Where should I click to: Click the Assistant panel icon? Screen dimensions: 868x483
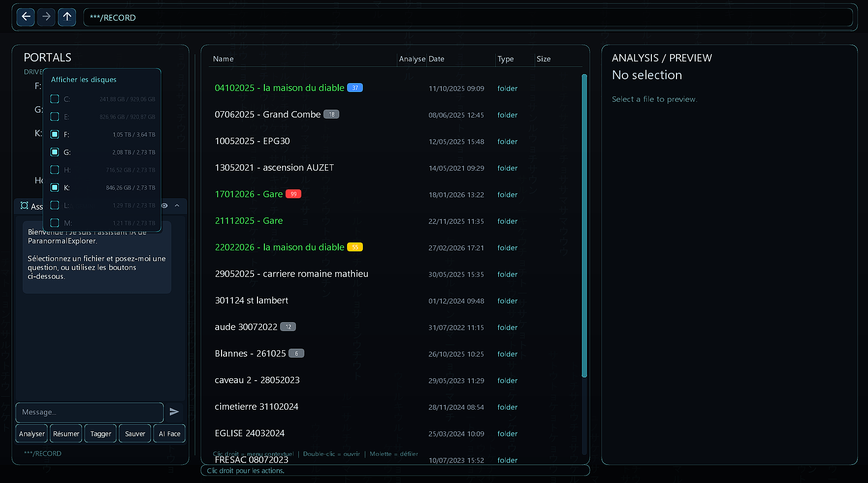24,206
